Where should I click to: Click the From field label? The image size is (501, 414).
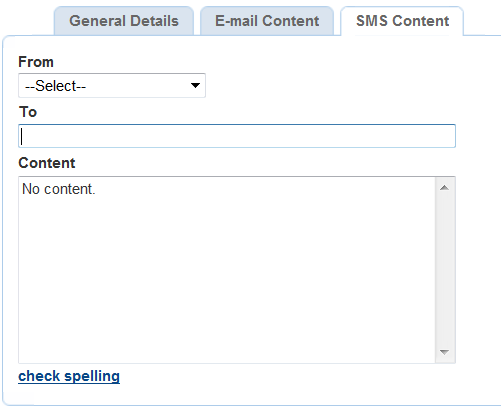(36, 62)
